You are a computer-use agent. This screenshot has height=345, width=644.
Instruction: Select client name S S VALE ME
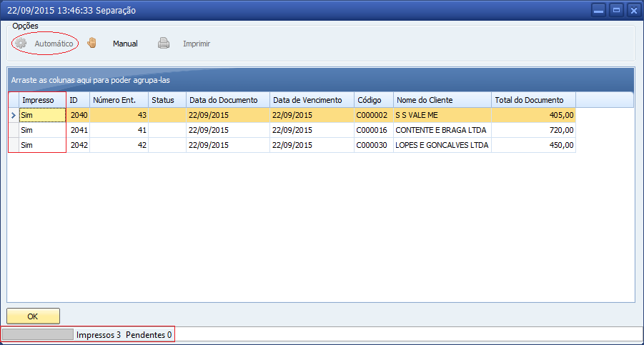click(x=442, y=115)
